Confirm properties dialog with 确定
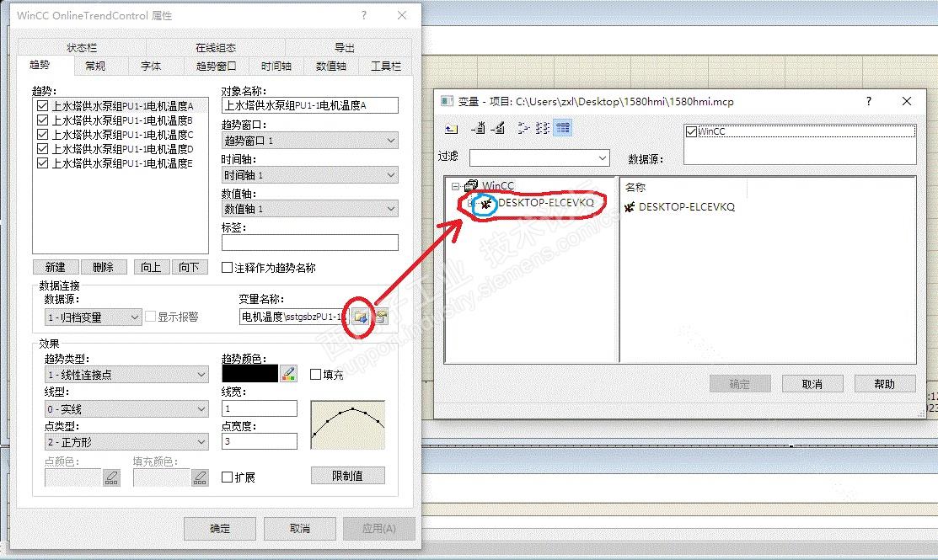Viewport: 938px width, 560px height. point(220,528)
